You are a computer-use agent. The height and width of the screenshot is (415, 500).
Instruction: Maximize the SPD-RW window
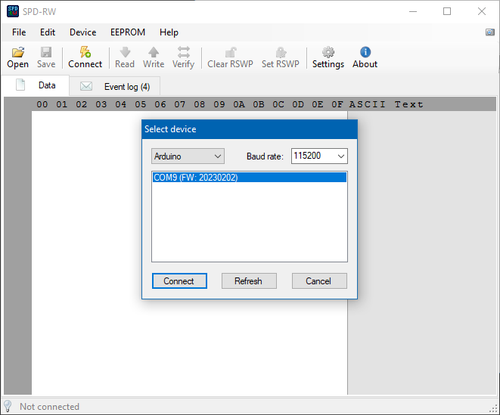(447, 11)
